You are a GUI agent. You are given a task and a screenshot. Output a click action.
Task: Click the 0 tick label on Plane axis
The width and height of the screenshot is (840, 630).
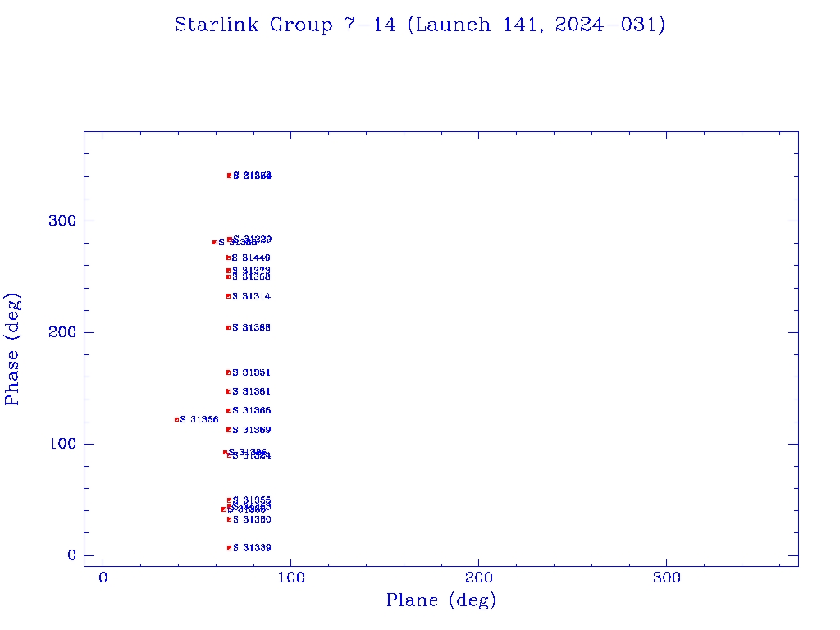[103, 577]
